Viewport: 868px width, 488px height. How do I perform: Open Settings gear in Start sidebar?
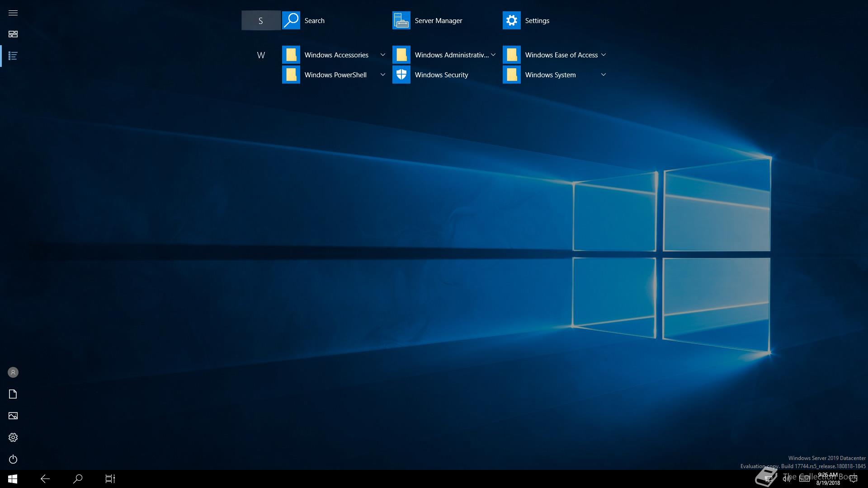pos(13,437)
